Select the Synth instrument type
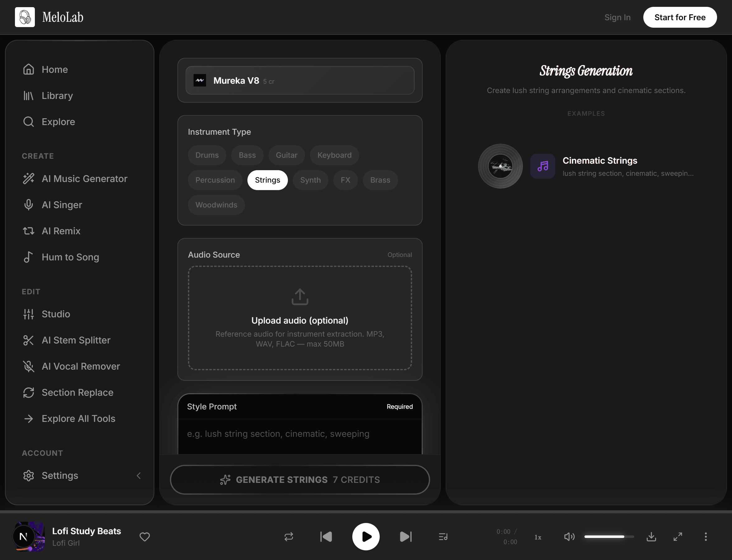The image size is (732, 560). click(311, 180)
